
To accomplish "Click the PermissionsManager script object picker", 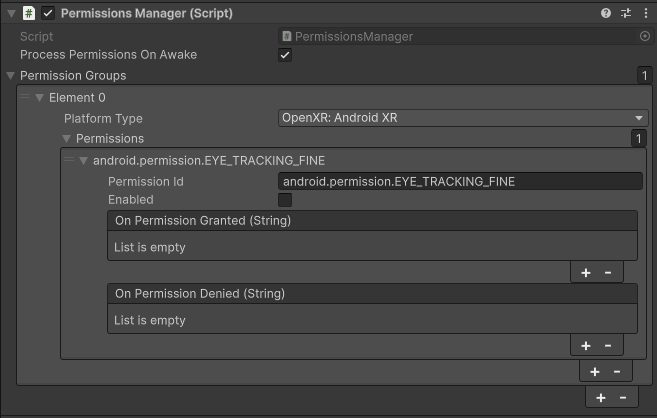I will (x=644, y=36).
